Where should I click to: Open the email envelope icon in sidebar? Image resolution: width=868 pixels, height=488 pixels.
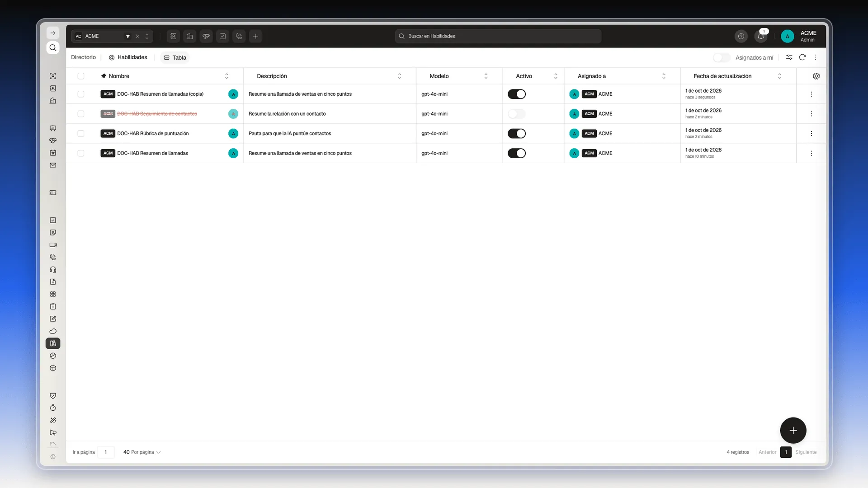tap(53, 165)
